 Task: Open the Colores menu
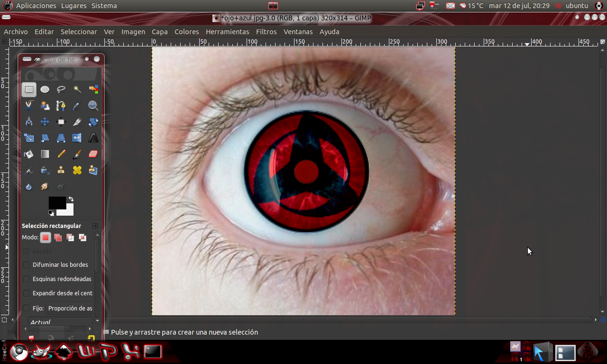186,32
